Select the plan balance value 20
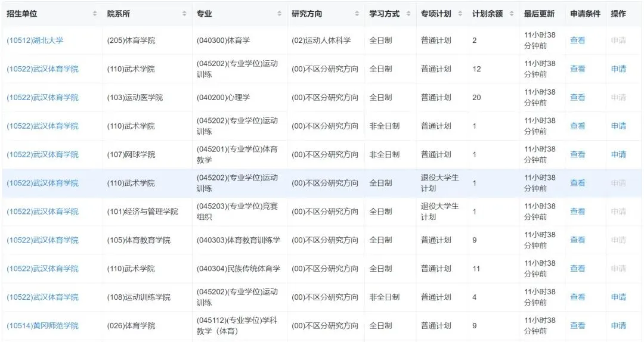 click(x=476, y=97)
